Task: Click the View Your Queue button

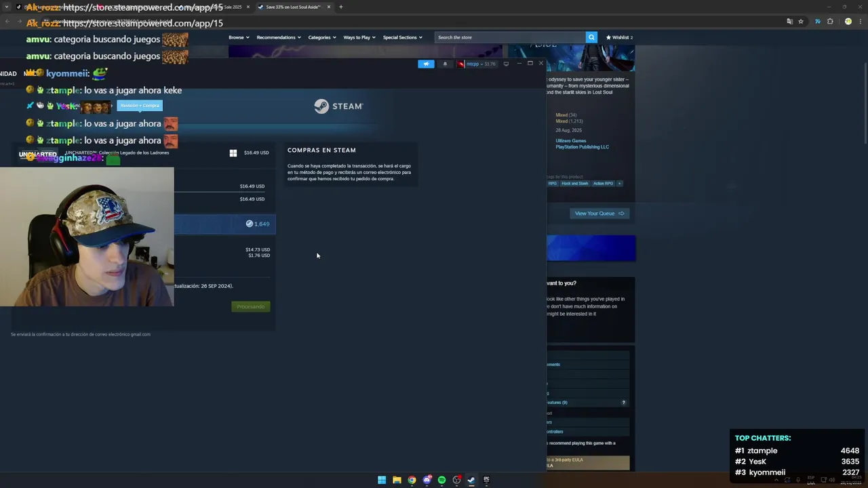Action: point(599,213)
